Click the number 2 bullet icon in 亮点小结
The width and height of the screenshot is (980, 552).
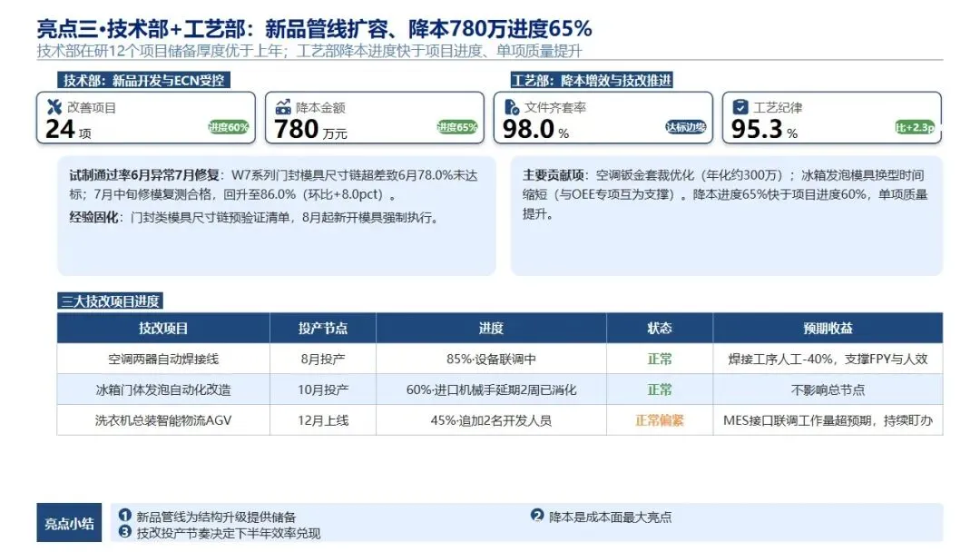click(x=537, y=516)
